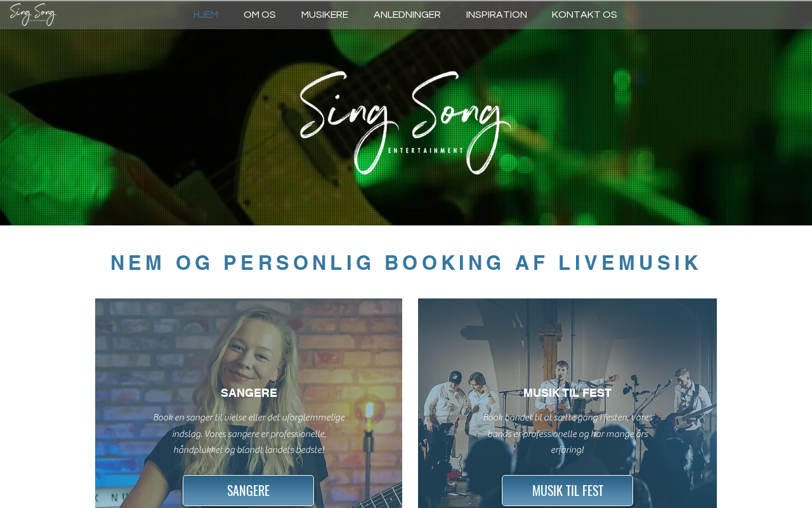Click the blue SANGERE button
Screen dimensions: 812x508
(x=248, y=490)
